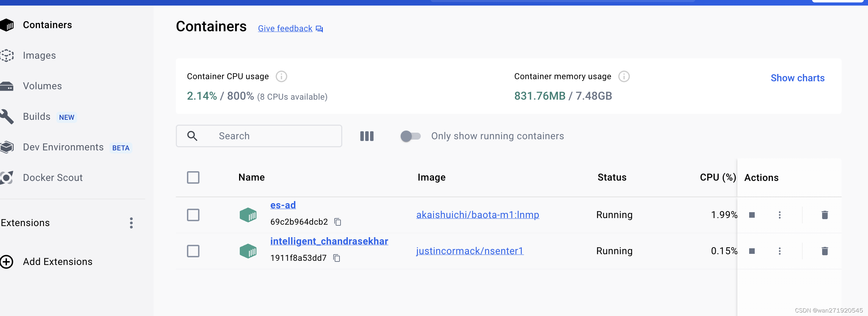Screen dimensions: 868x316
Task: Go to Volumes in the sidebar
Action: 42,86
